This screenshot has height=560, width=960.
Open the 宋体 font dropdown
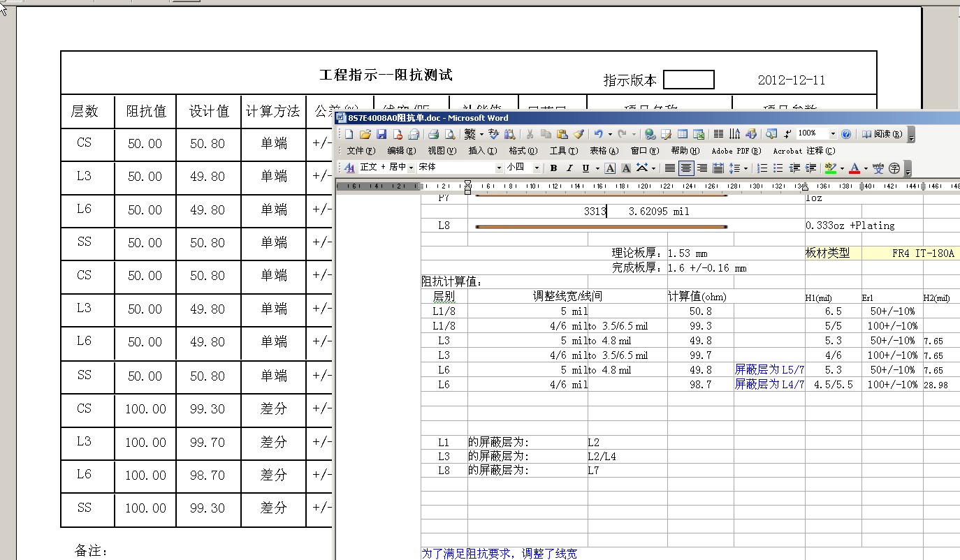coord(499,168)
